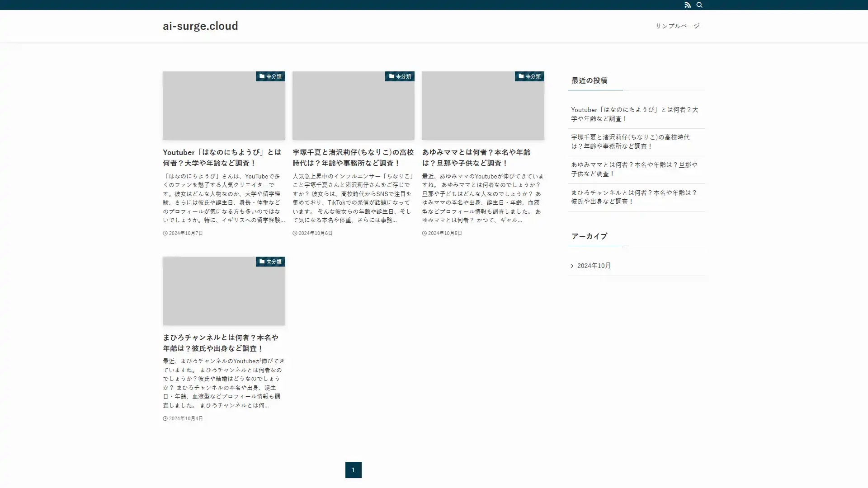This screenshot has width=868, height=488.
Task: Click the 最近の投稿 sidebar heading
Action: click(589, 80)
